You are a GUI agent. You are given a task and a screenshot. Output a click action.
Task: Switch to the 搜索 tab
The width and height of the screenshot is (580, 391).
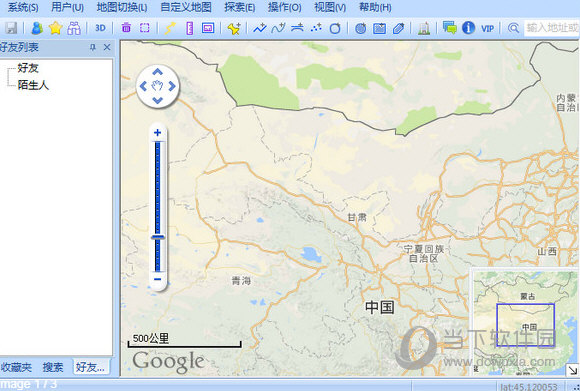(x=53, y=367)
